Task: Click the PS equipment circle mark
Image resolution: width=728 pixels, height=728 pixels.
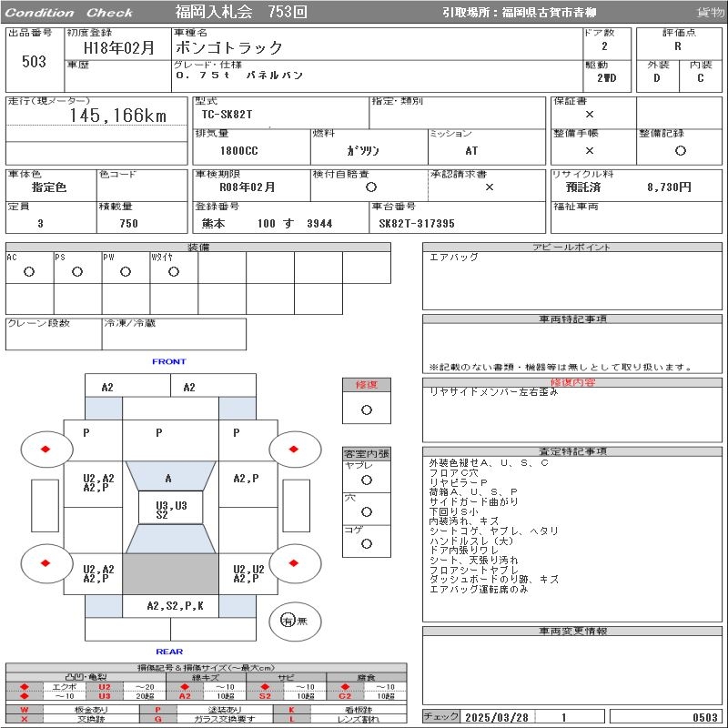Action: pyautogui.click(x=77, y=271)
